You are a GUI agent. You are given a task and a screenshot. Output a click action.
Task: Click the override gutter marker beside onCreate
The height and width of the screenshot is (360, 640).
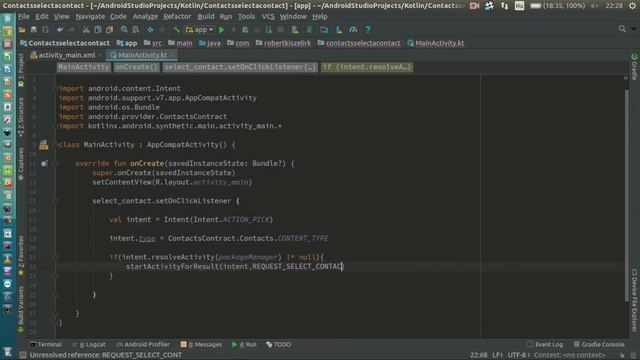pyautogui.click(x=44, y=164)
